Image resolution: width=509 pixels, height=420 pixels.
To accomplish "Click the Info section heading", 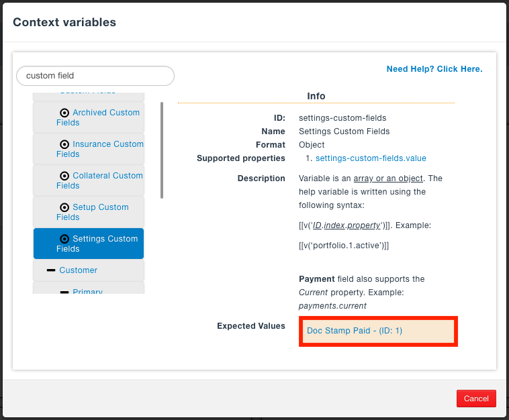I will [316, 96].
